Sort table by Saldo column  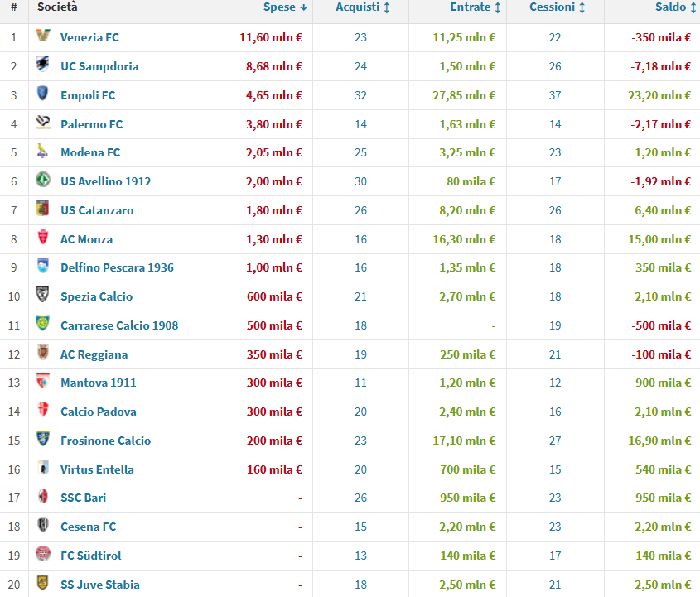[675, 7]
